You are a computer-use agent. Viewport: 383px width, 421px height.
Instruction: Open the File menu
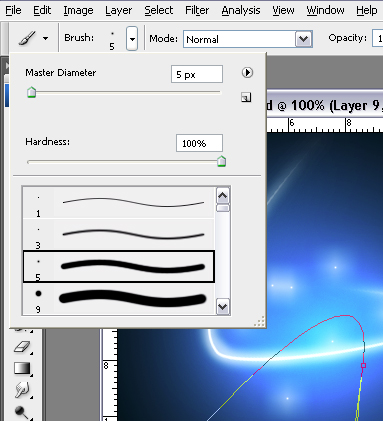13,11
